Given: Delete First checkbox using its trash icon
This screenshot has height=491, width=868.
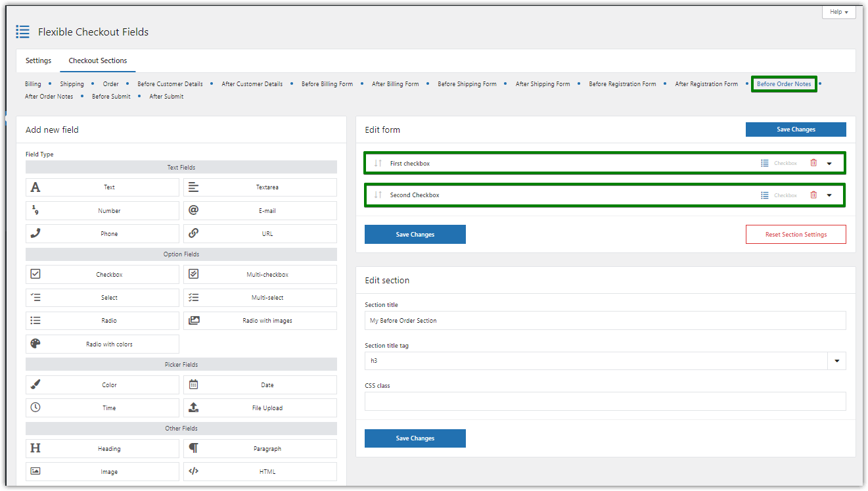Looking at the screenshot, I should click(813, 163).
